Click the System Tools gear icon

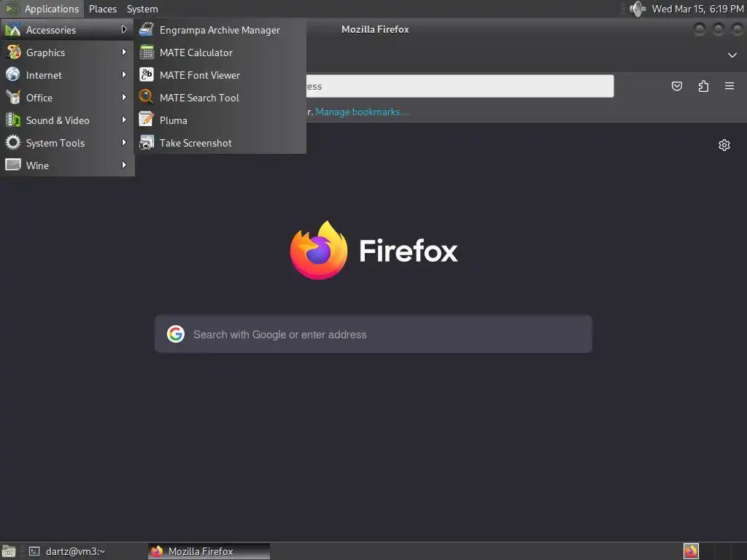coord(13,142)
